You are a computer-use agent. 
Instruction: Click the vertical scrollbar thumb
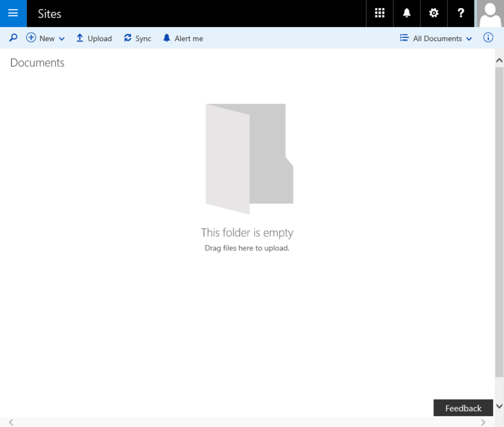click(499, 222)
